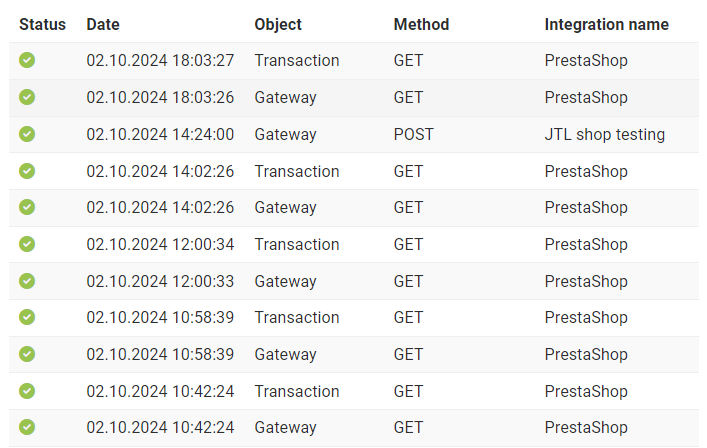
Task: Click the Integration name column header
Action: 606,24
